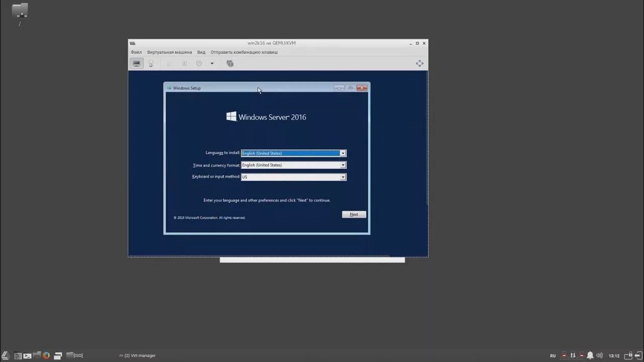The height and width of the screenshot is (362, 644).
Task: Minimize the Windows Setup dialog
Action: pyautogui.click(x=340, y=88)
